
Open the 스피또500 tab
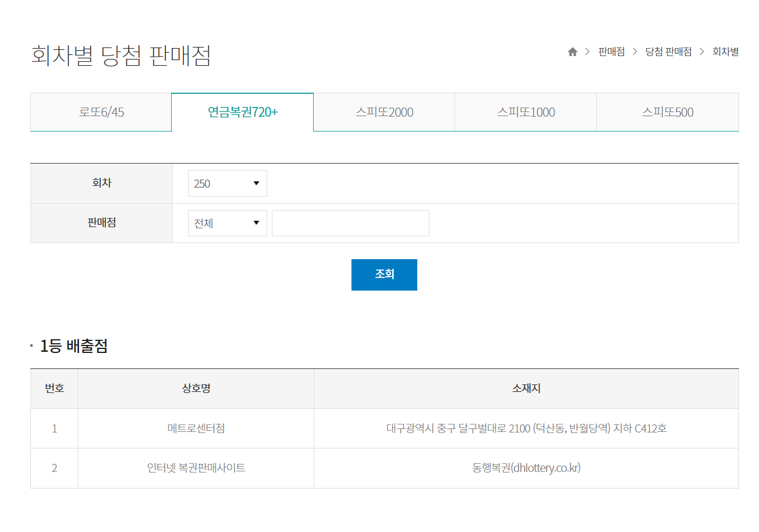[667, 112]
